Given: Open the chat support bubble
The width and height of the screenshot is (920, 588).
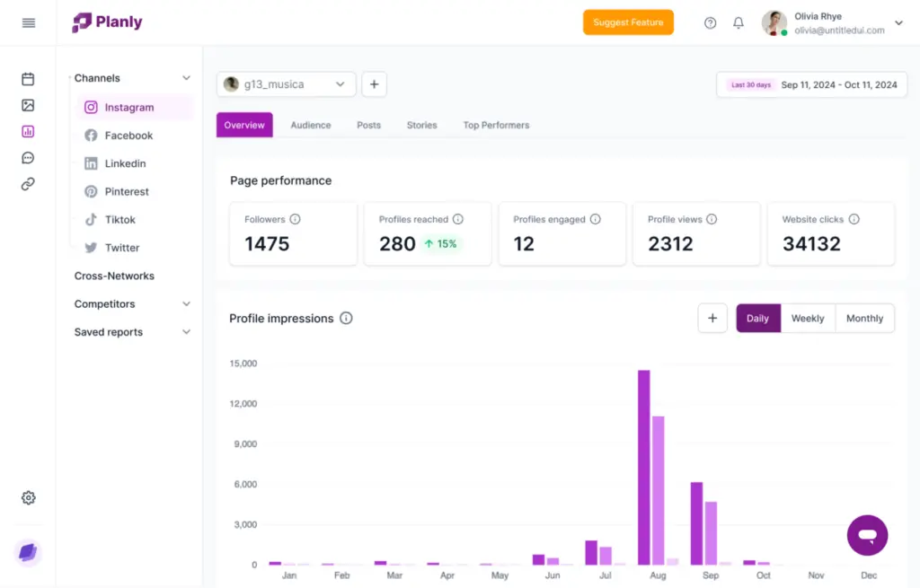Looking at the screenshot, I should click(x=867, y=535).
